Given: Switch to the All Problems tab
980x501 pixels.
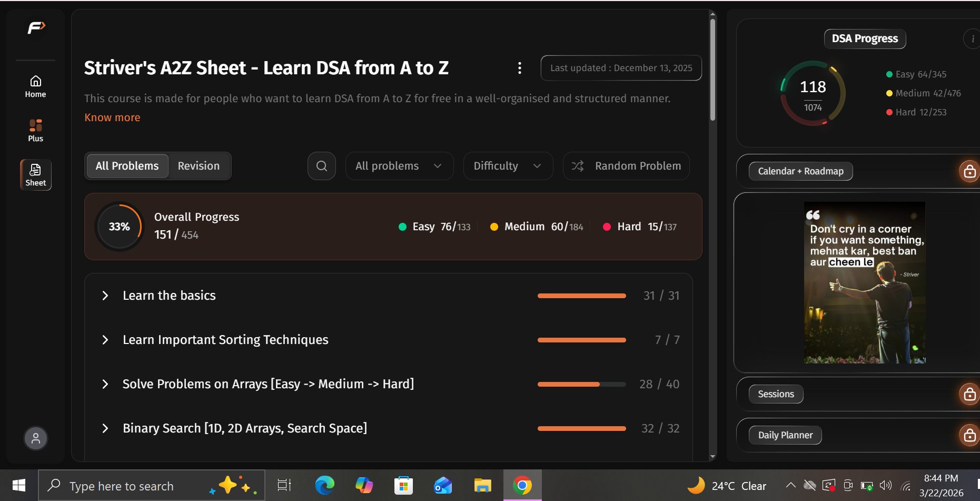Looking at the screenshot, I should (x=127, y=166).
